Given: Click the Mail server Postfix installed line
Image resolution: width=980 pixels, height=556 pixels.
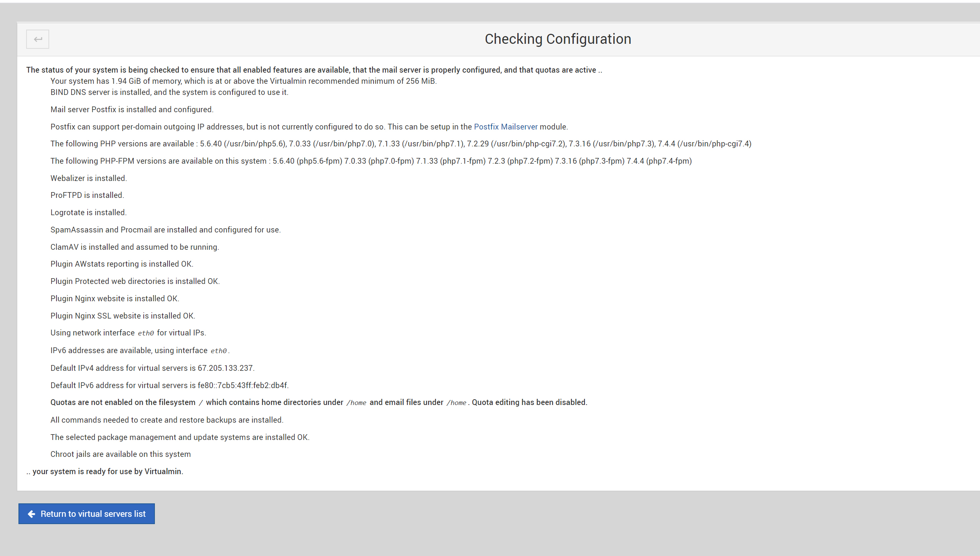Looking at the screenshot, I should coord(132,110).
